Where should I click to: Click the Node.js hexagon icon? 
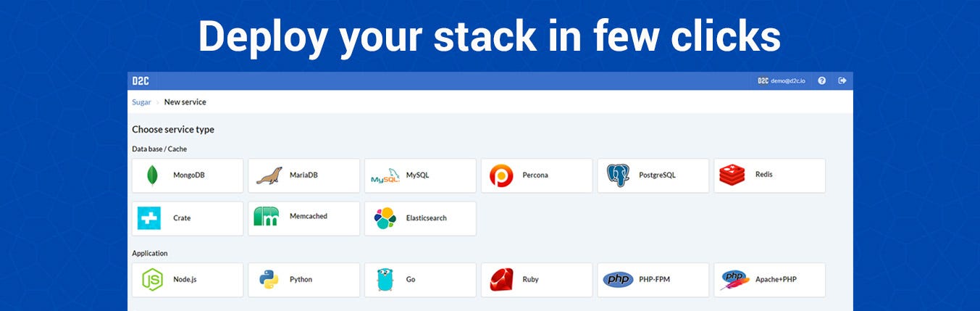pos(152,280)
